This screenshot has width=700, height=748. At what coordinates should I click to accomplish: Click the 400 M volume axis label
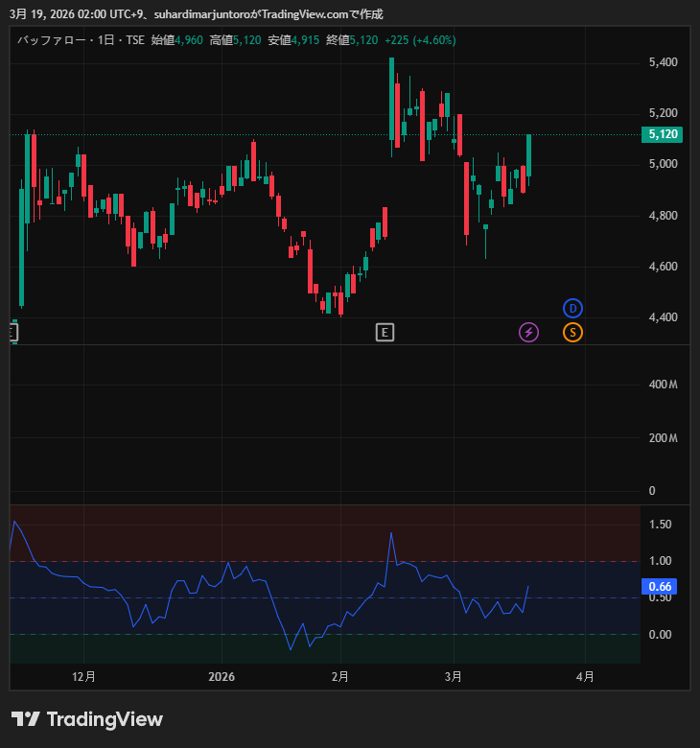click(663, 385)
